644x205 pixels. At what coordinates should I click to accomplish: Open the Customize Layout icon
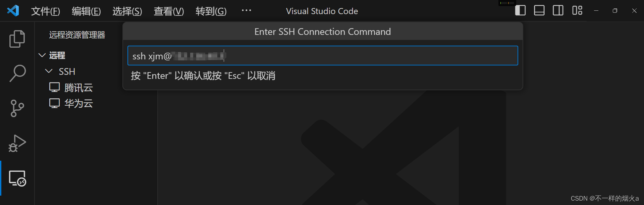click(577, 10)
